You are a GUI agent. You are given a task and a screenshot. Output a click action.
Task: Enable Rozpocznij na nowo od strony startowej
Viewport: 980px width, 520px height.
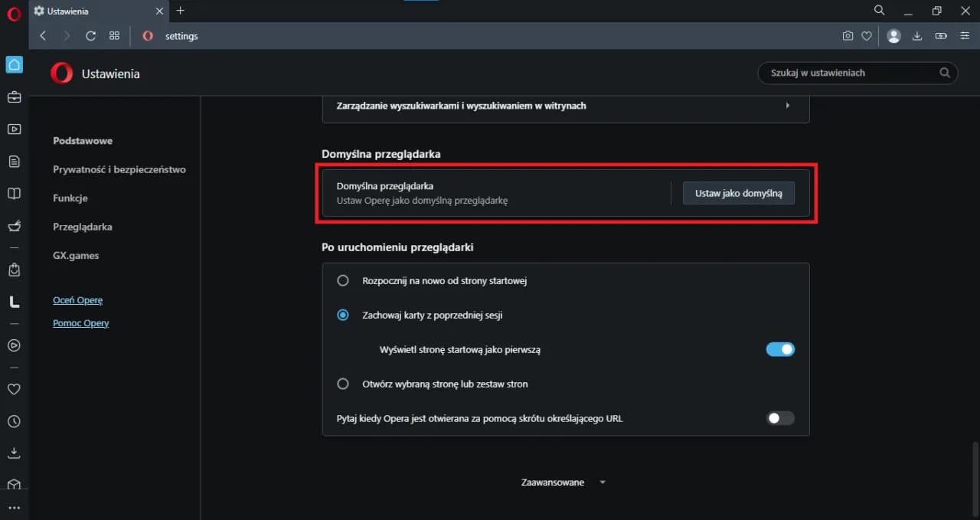pos(342,280)
